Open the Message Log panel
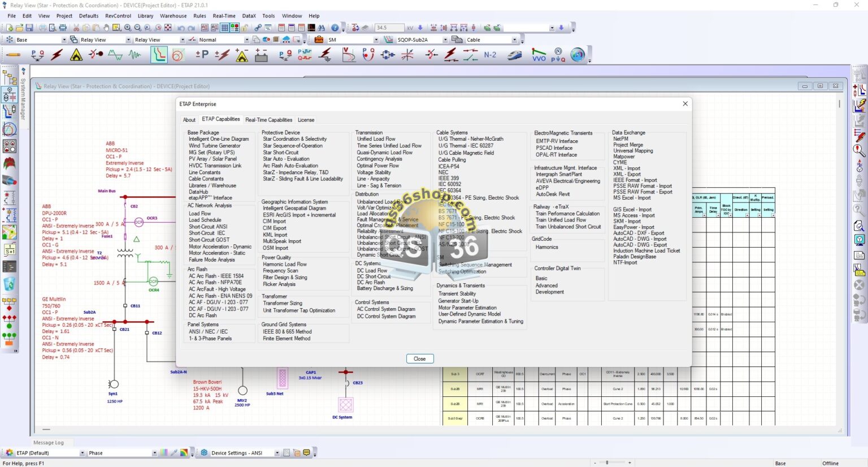The width and height of the screenshot is (868, 467). pos(49,443)
